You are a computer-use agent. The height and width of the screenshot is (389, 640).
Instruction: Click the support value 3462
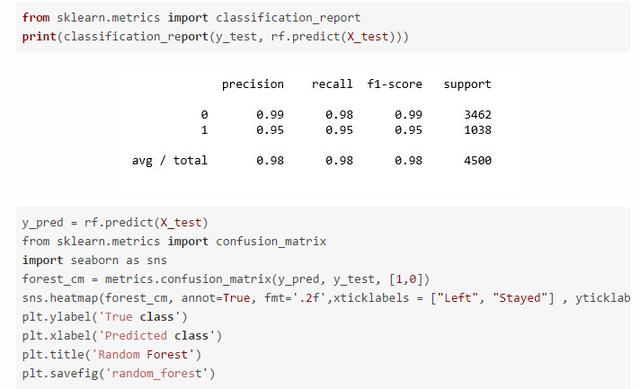click(478, 115)
